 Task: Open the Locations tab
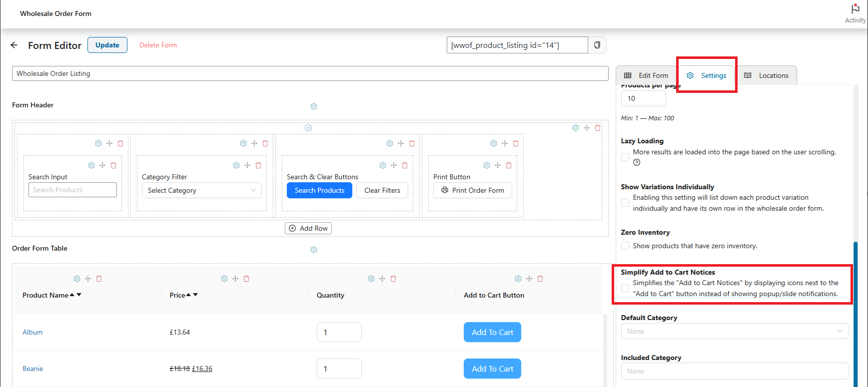[x=767, y=75]
